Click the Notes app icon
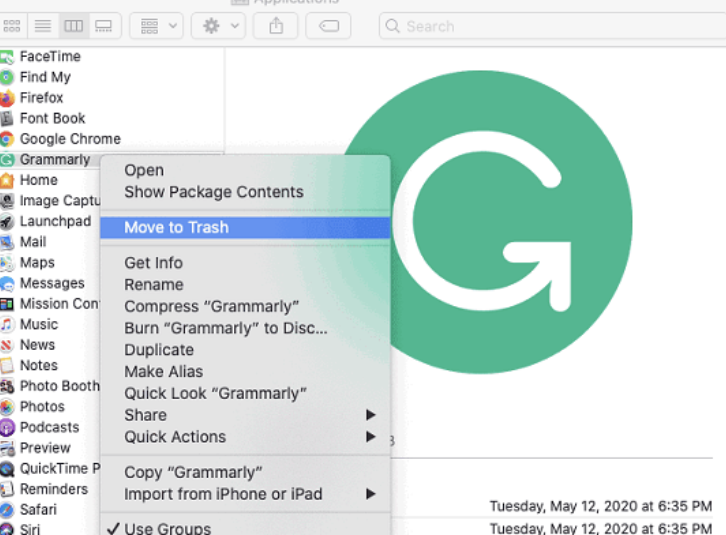This screenshot has height=535, width=726. pyautogui.click(x=7, y=365)
